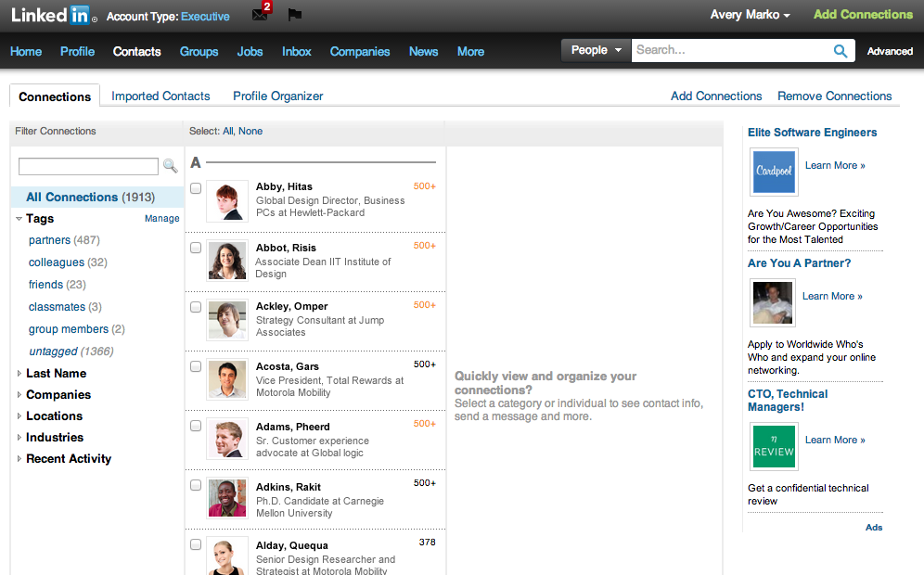Image resolution: width=924 pixels, height=575 pixels.
Task: Select the Adkins, Rakit checkbox
Action: tap(196, 485)
